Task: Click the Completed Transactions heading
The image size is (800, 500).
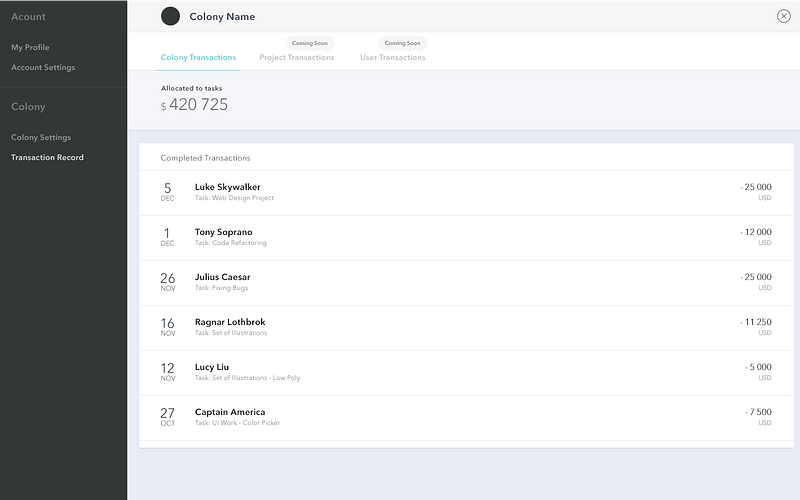Action: click(206, 158)
